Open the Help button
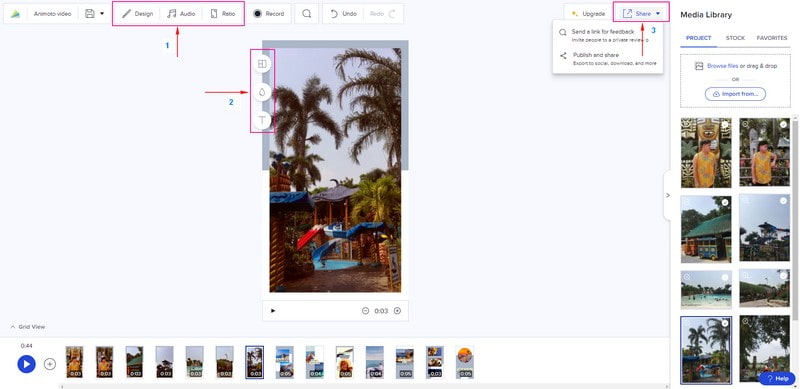 [777, 378]
